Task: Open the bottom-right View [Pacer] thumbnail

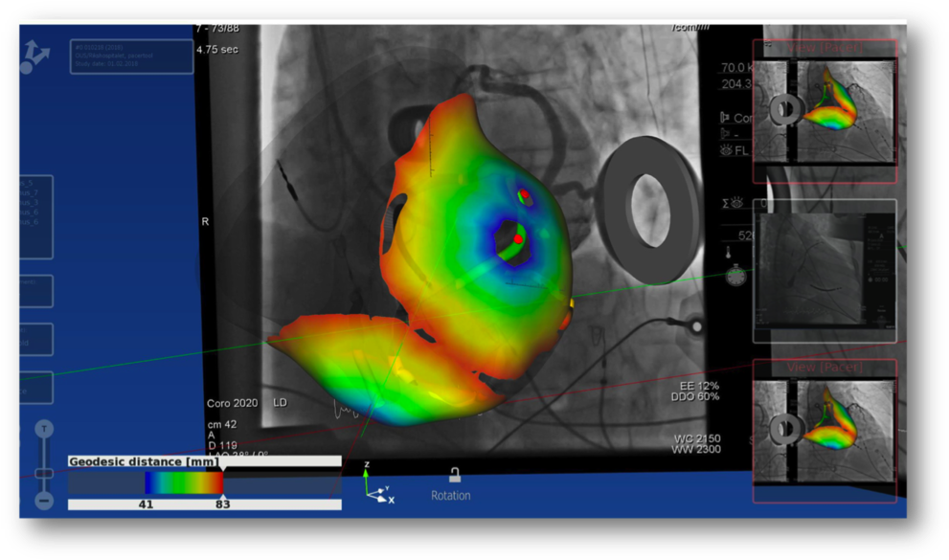Action: tap(825, 431)
